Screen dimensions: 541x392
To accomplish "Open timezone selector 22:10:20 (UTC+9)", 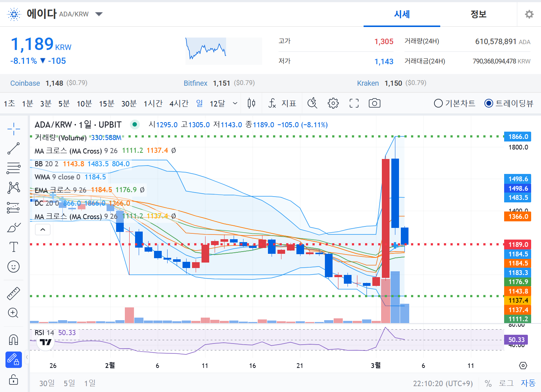I will tap(443, 383).
